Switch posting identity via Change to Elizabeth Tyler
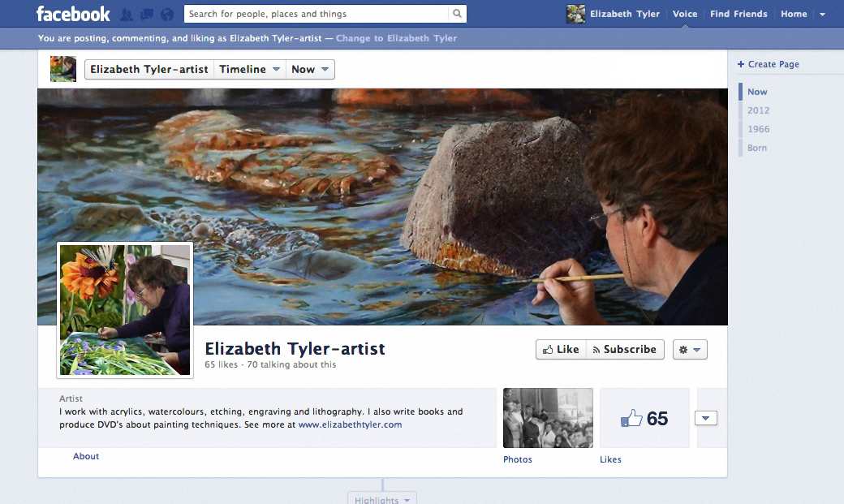 [395, 38]
